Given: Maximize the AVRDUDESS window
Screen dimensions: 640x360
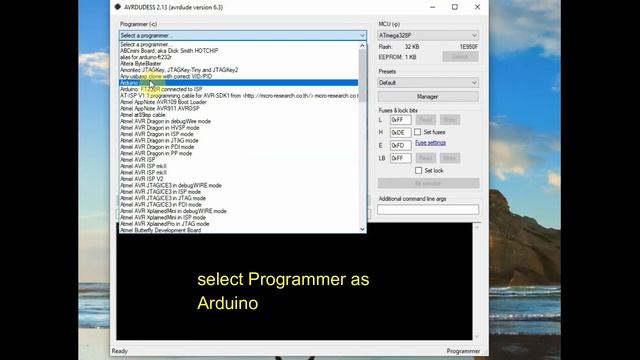Looking at the screenshot, I should [x=455, y=7].
